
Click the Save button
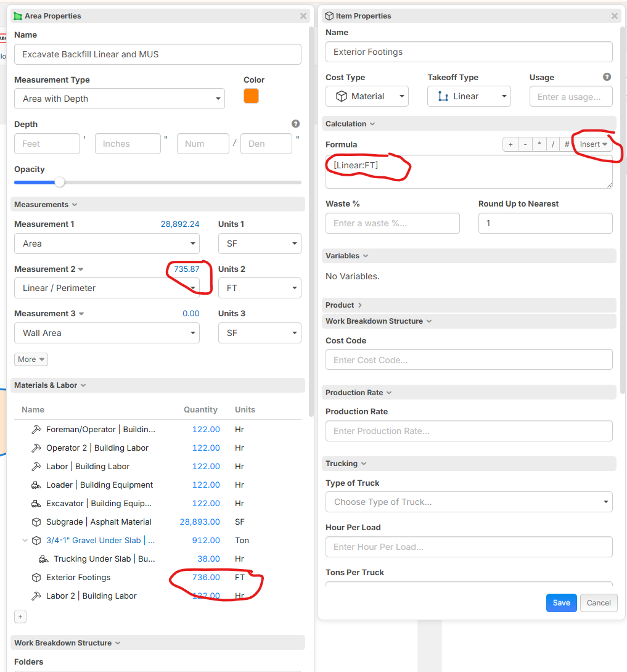561,603
